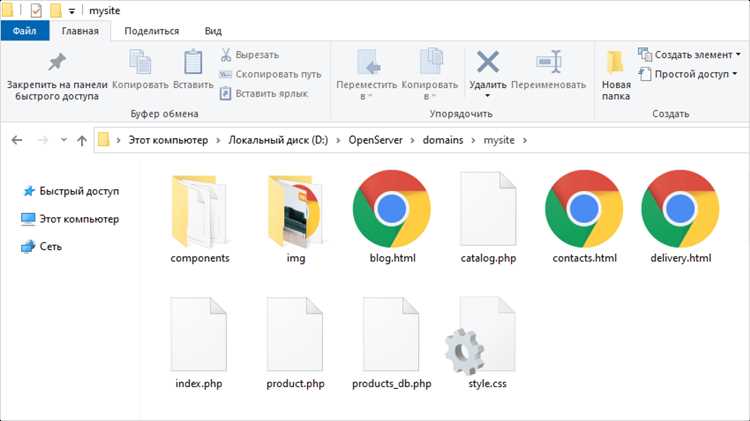Switch to the Вид ribbon tab

coord(213,31)
